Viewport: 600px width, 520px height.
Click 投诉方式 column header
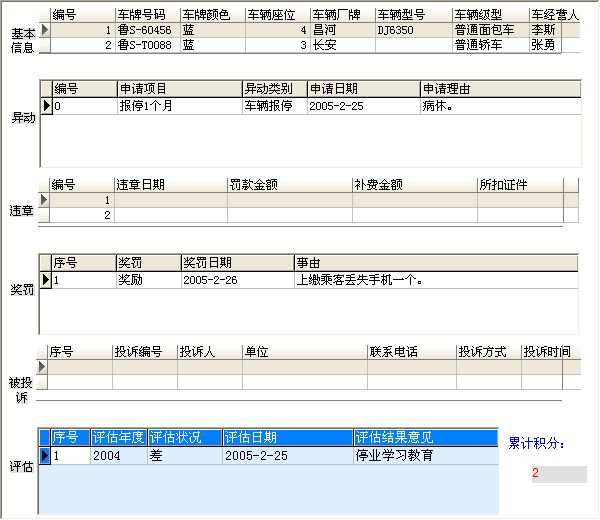489,352
